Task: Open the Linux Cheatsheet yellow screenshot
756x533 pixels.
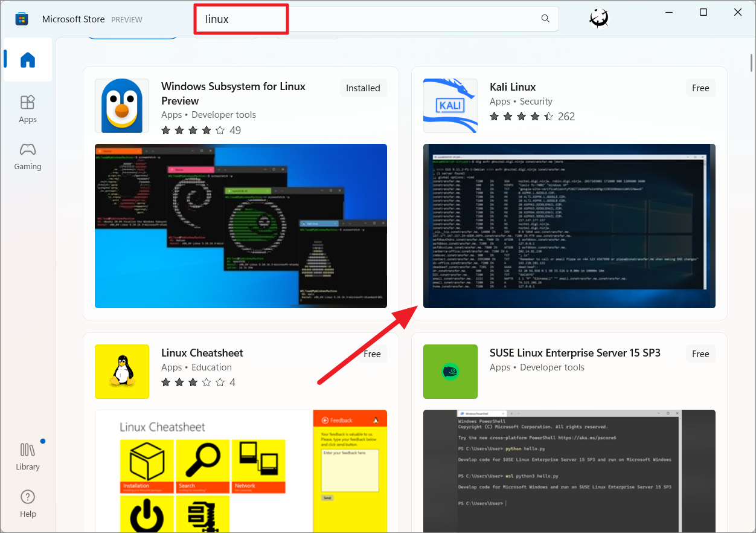Action: click(241, 471)
